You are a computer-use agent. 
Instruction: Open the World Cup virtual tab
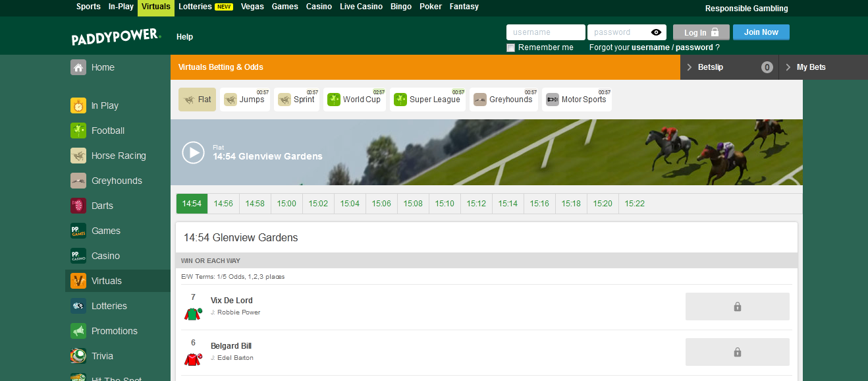point(354,100)
